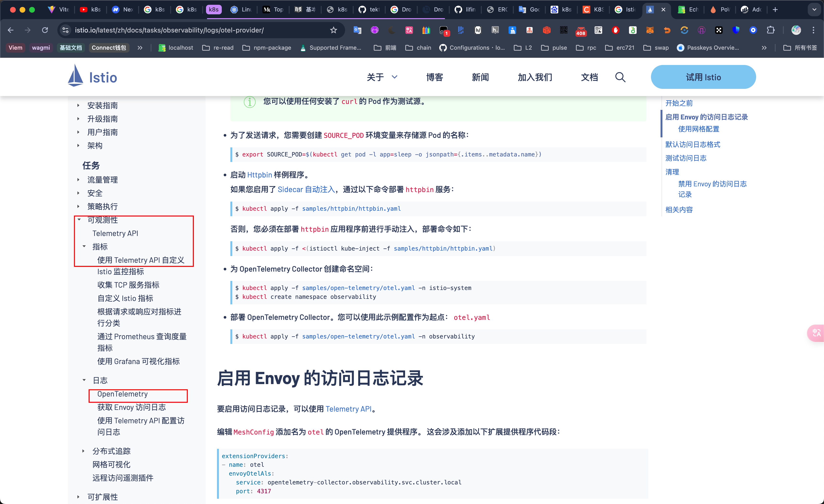
Task: Open the tab search dropdown arrow
Action: [x=814, y=10]
